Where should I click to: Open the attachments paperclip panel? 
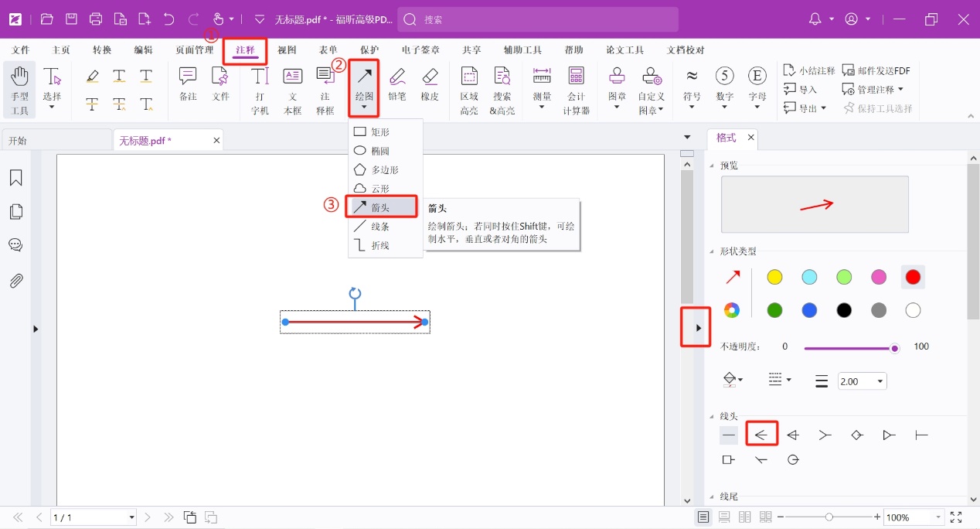tap(15, 280)
